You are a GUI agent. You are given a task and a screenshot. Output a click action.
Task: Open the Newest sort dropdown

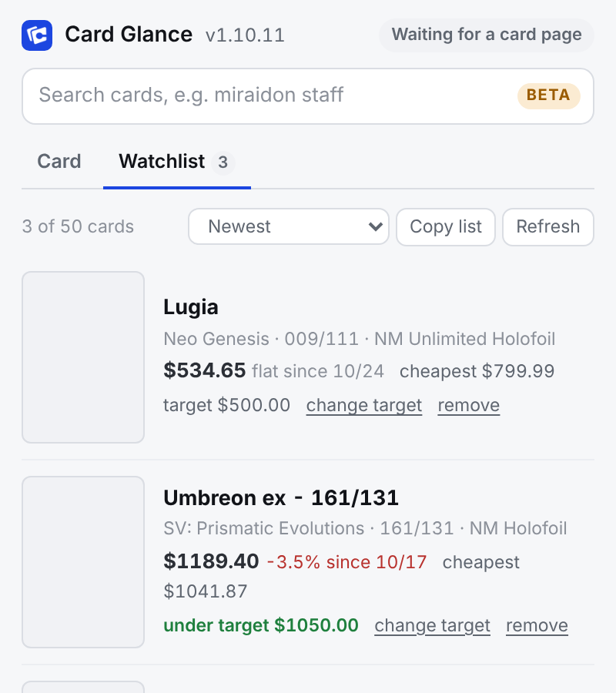coord(289,226)
